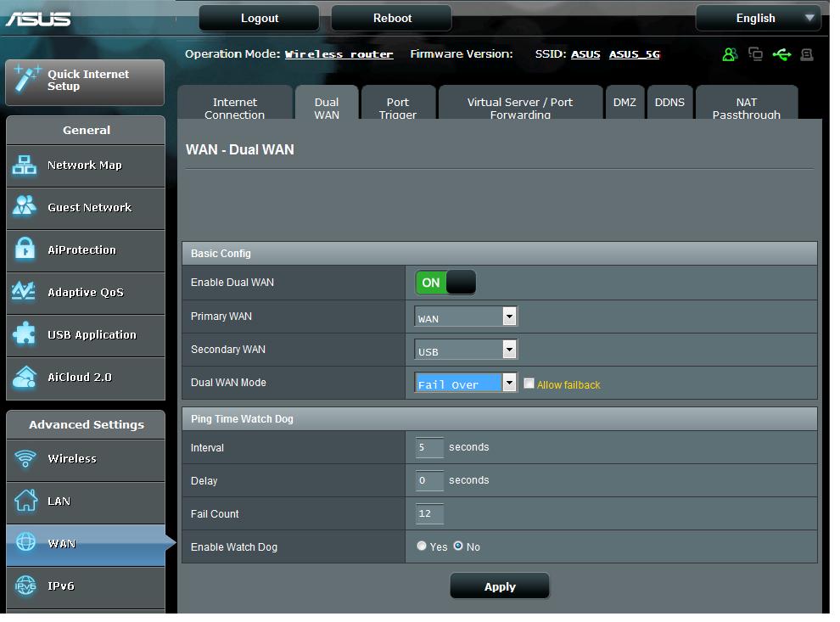
Task: Click the Interval seconds input field
Action: point(429,447)
